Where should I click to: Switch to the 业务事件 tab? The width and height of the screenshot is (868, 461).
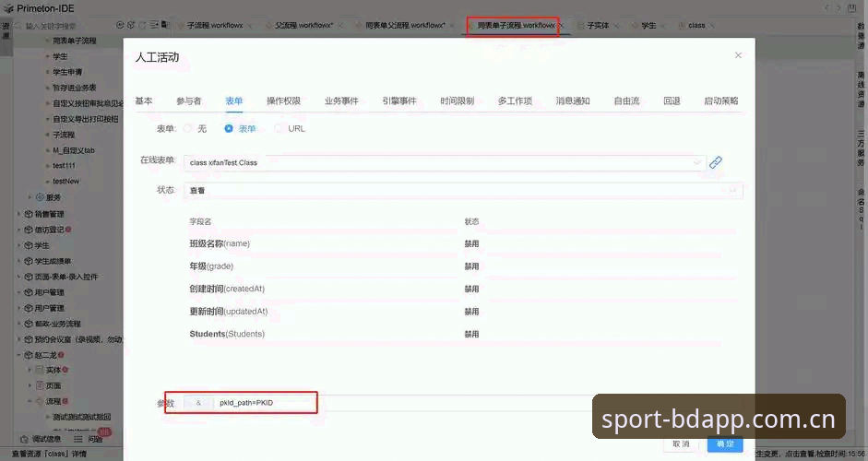click(x=341, y=100)
